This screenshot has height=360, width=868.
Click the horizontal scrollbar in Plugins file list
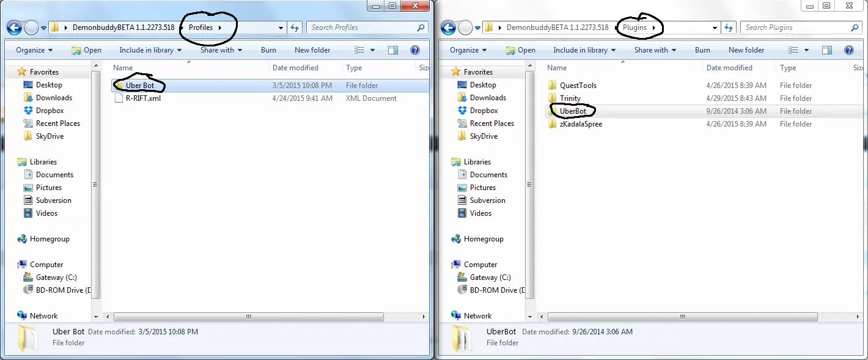683,317
